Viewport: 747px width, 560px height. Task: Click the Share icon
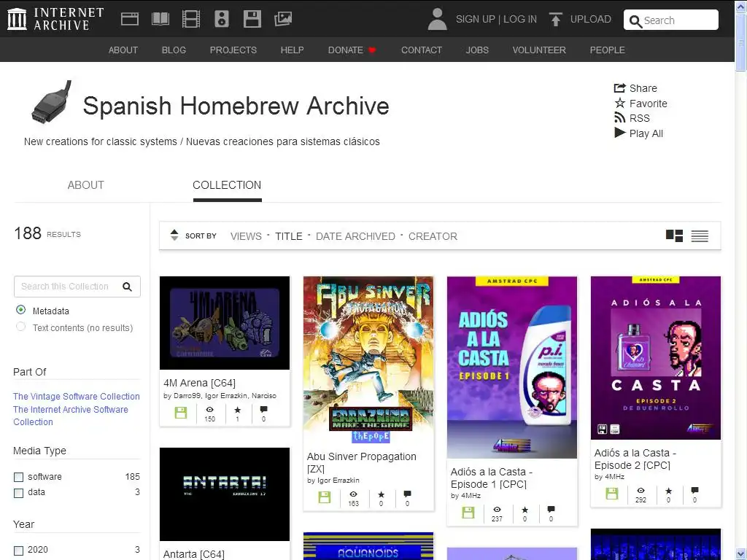(x=619, y=87)
